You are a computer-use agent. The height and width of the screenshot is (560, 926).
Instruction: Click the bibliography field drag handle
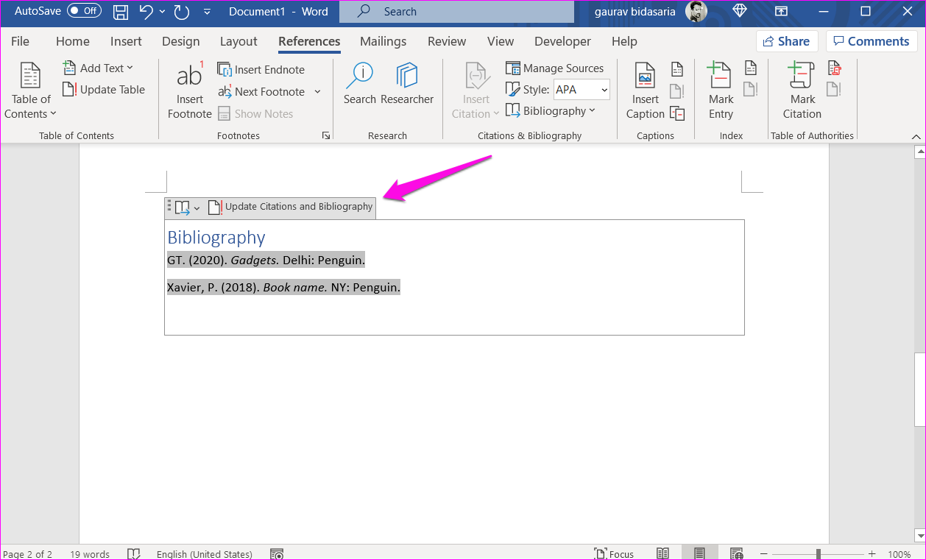coord(169,205)
